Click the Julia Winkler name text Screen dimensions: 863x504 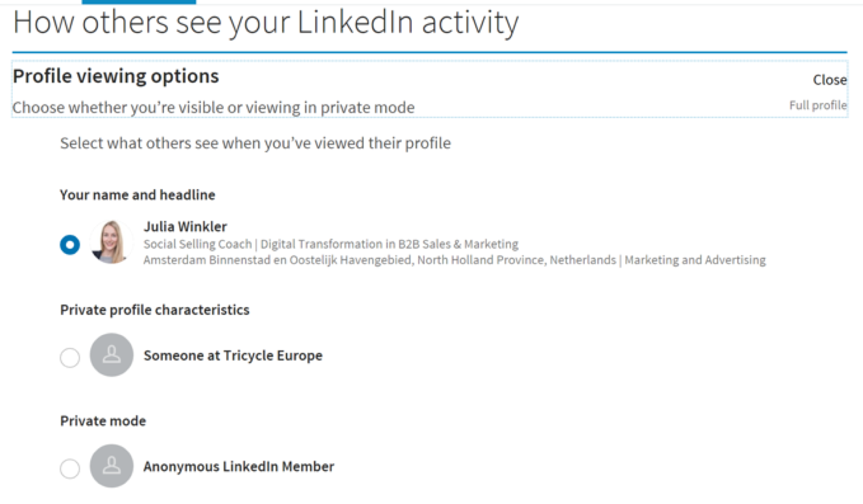pyautogui.click(x=185, y=227)
